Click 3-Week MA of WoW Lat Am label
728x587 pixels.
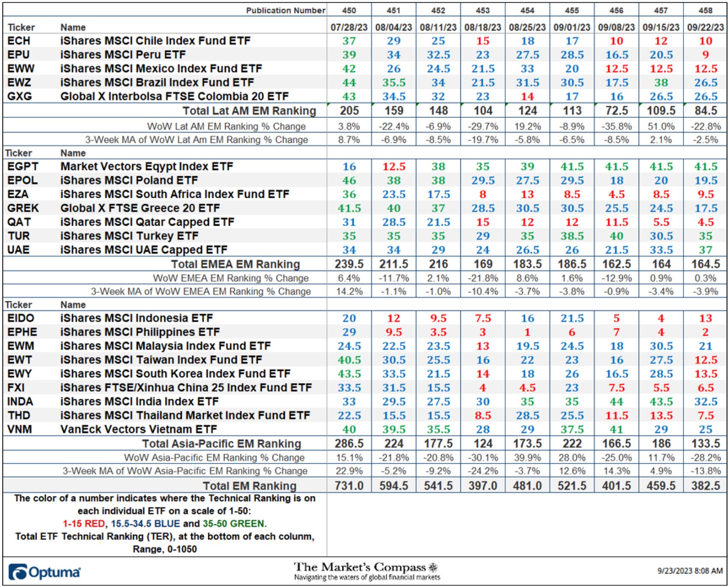click(x=196, y=140)
